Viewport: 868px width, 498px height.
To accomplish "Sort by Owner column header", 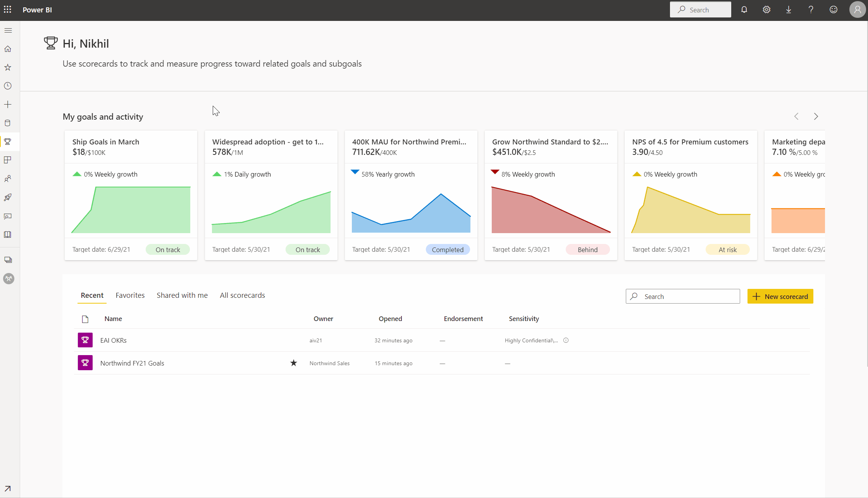I will point(323,319).
